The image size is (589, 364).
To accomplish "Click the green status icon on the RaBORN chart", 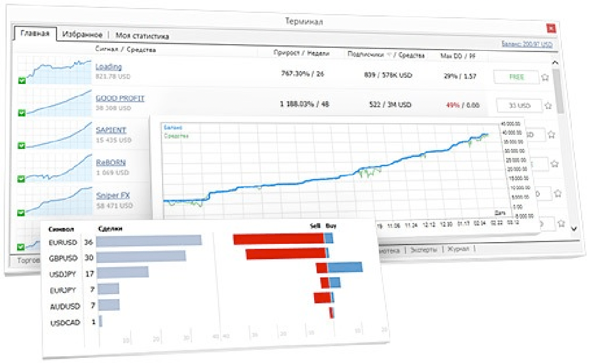I will [22, 179].
